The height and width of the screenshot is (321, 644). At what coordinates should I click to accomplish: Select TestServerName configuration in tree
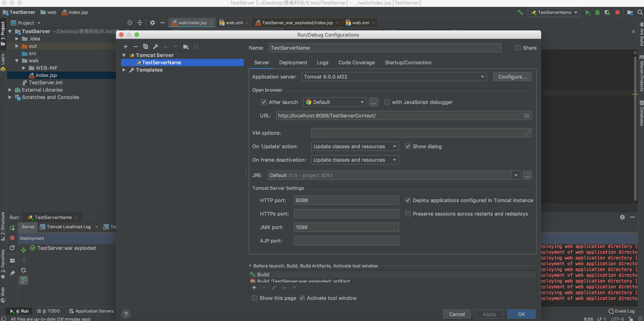[182, 63]
